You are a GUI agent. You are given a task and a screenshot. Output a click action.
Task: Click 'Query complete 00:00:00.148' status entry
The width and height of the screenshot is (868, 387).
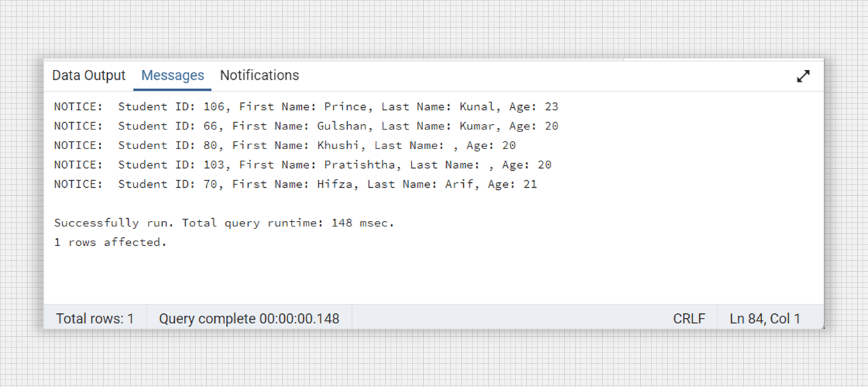click(249, 319)
